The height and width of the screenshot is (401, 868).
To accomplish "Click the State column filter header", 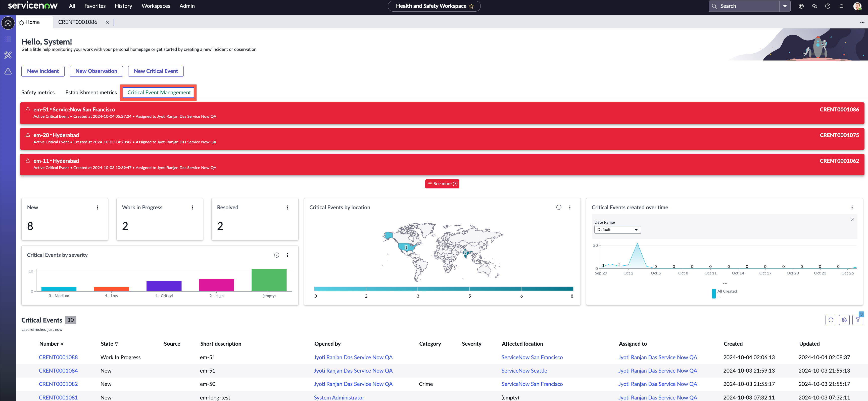I will 109,344.
